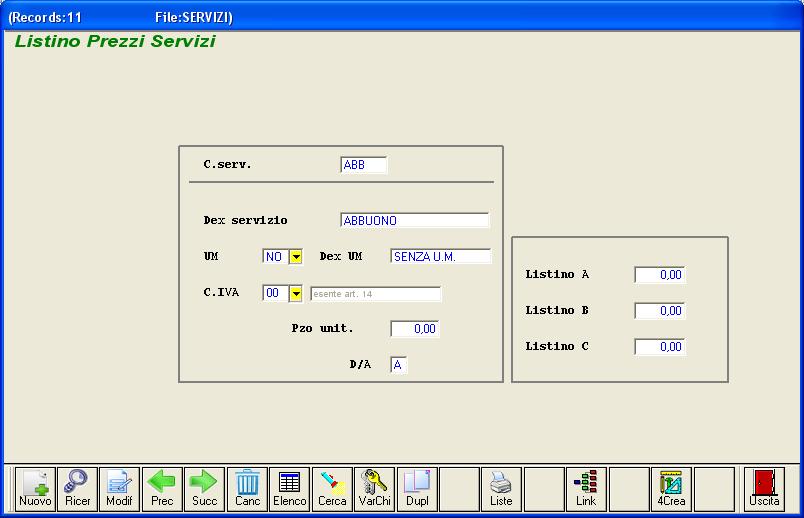The height and width of the screenshot is (518, 804).
Task: Focus the Pzo unit. price field
Action: click(415, 329)
